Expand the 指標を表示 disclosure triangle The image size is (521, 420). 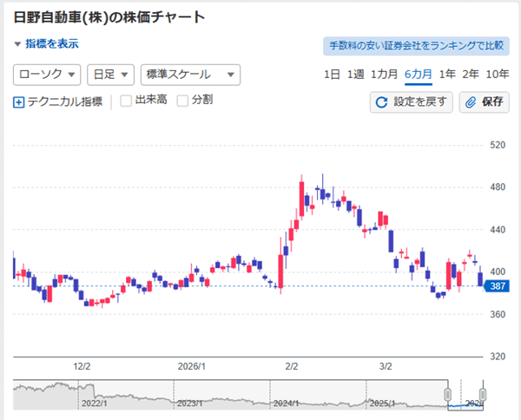click(17, 44)
